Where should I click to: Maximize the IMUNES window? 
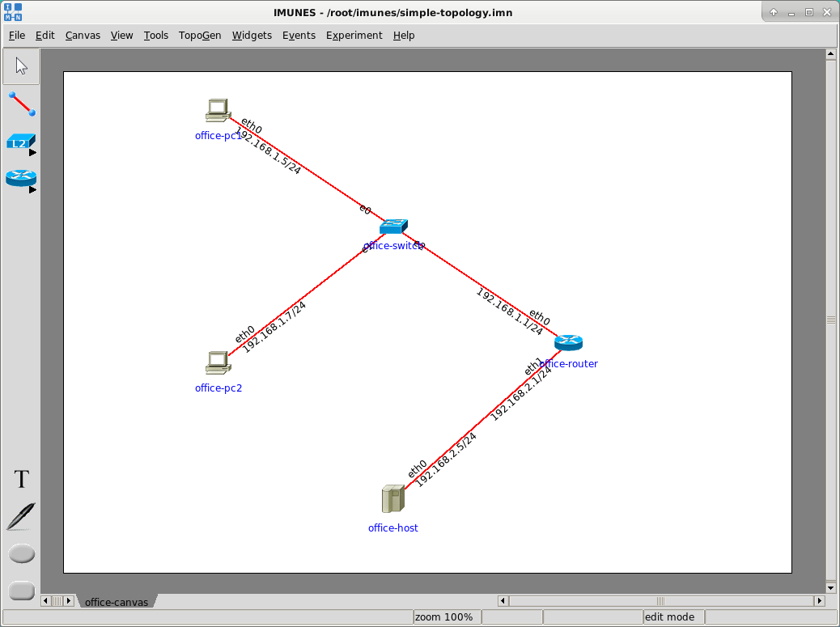click(x=809, y=12)
